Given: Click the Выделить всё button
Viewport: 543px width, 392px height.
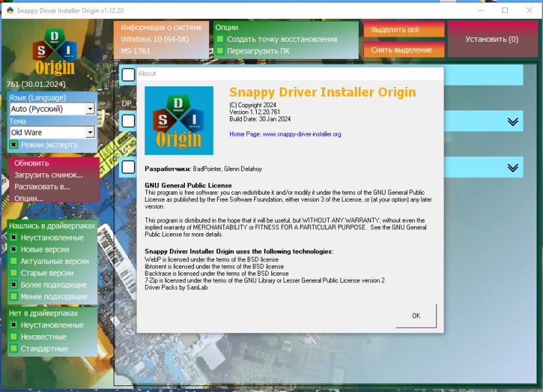Looking at the screenshot, I should point(404,29).
